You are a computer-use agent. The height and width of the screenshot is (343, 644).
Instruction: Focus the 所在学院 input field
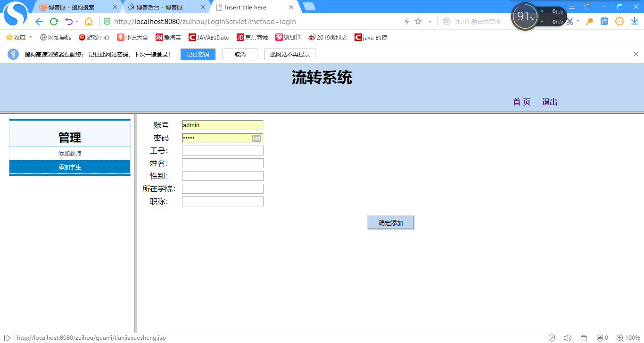tap(223, 188)
